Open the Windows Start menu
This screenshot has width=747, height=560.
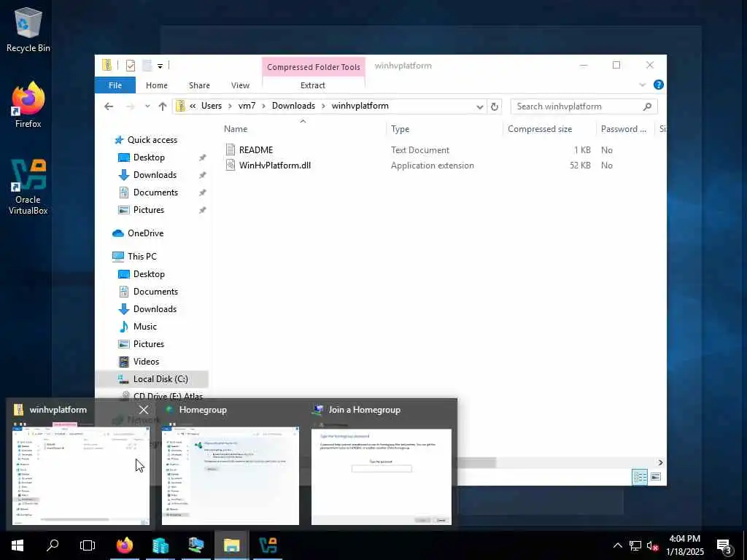coord(18,545)
